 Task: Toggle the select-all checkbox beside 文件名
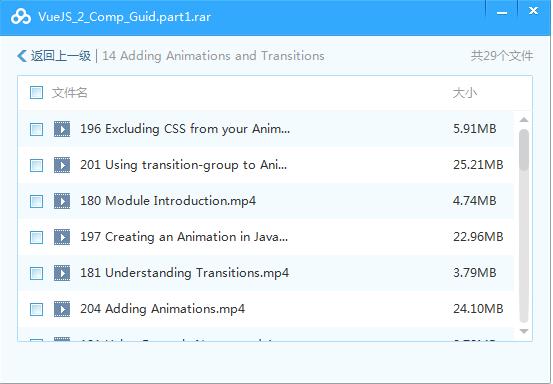point(36,93)
